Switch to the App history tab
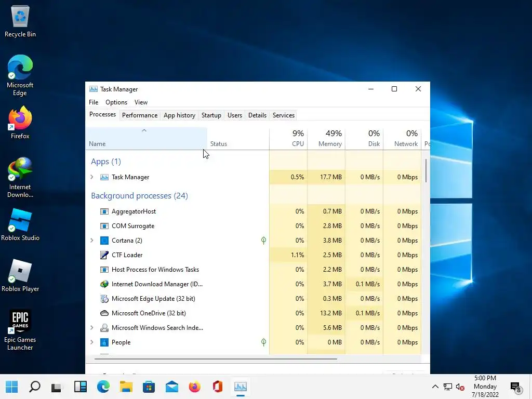This screenshot has width=532, height=399. 179,115
